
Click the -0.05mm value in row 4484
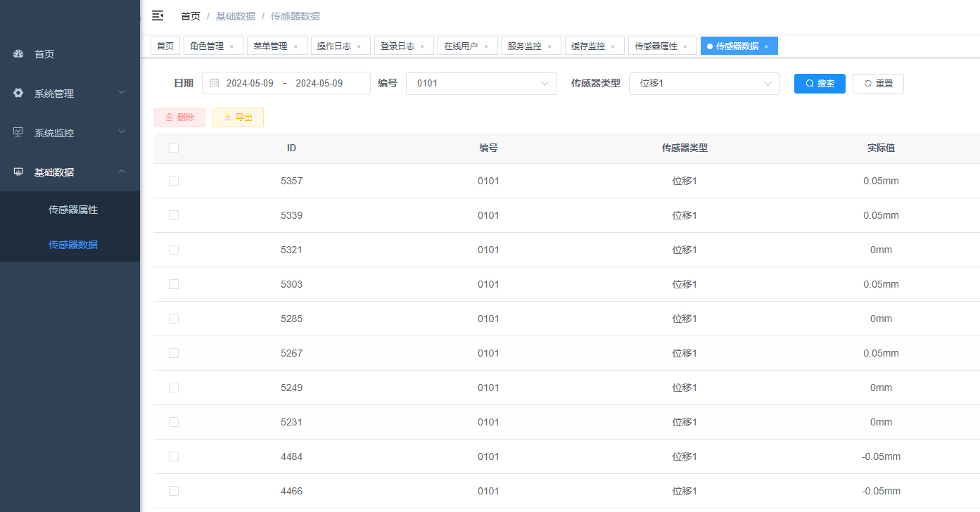881,456
